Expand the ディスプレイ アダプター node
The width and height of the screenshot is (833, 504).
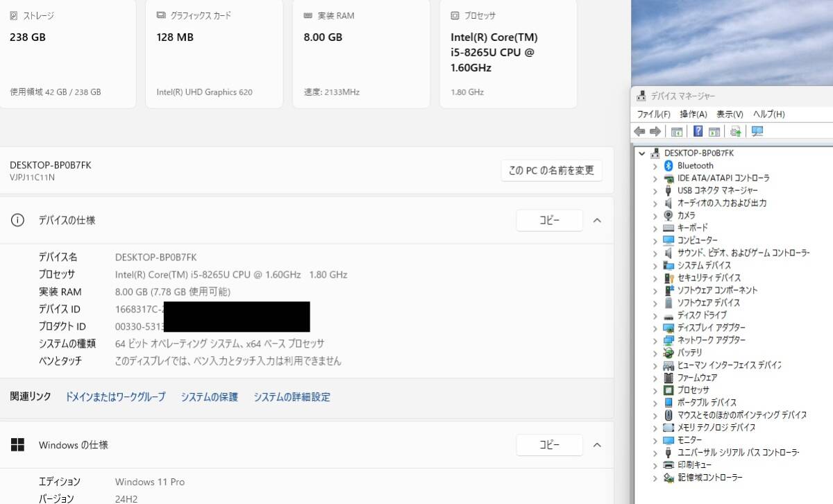pyautogui.click(x=655, y=328)
